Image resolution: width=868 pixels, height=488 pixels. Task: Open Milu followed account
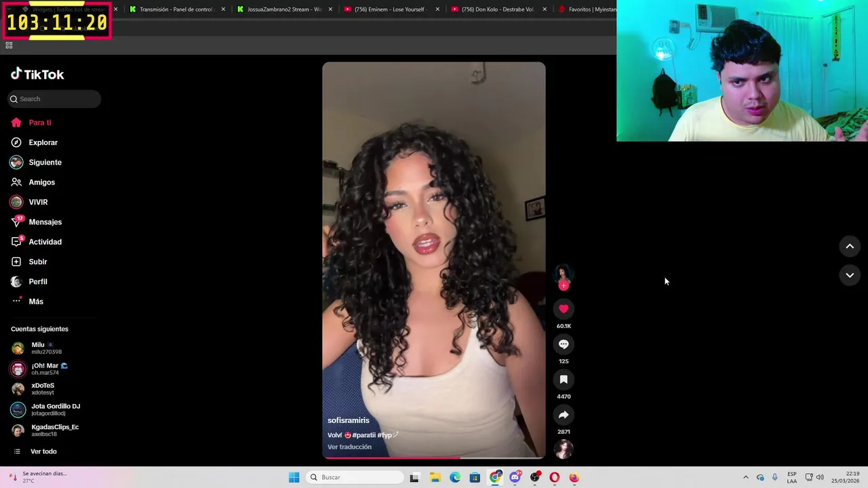click(37, 348)
